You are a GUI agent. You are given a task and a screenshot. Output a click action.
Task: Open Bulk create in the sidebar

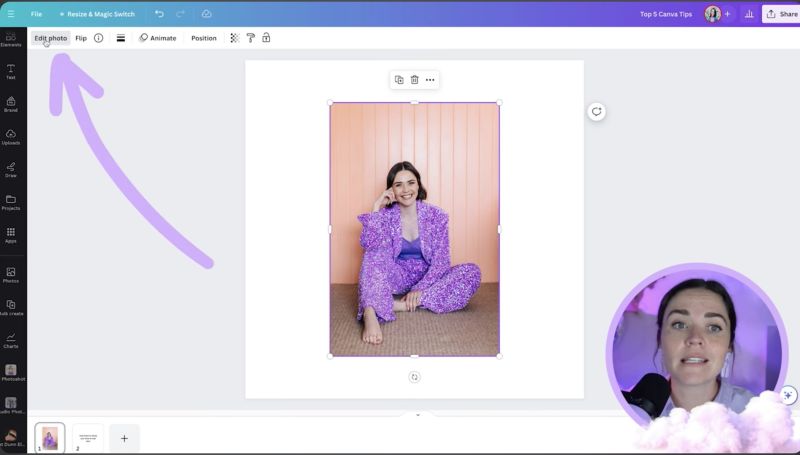tap(11, 308)
